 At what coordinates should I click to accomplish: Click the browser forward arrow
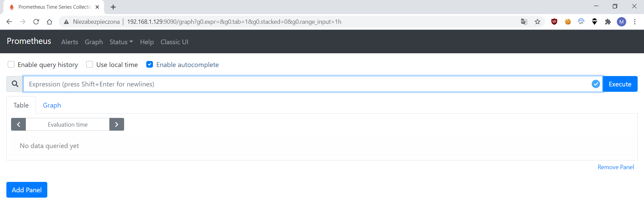(22, 22)
